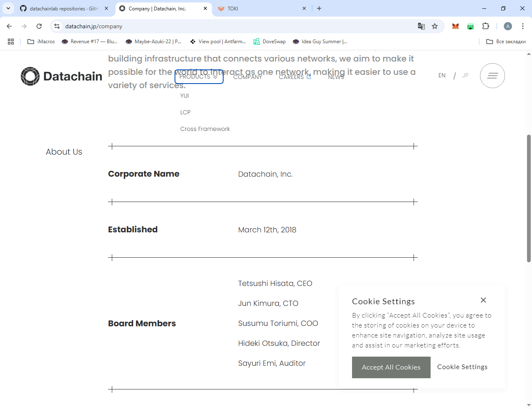
Task: Switch site language to JP
Action: coord(465,75)
